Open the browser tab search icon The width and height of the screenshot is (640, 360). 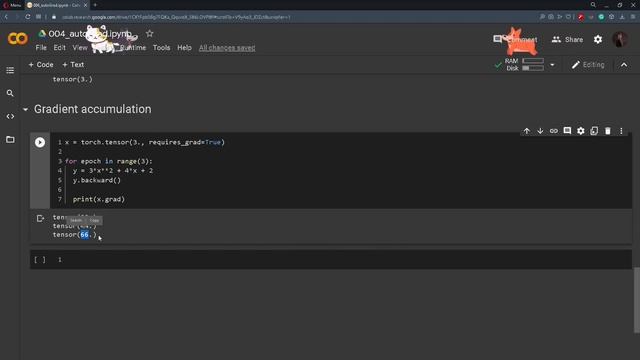pyautogui.click(x=593, y=5)
